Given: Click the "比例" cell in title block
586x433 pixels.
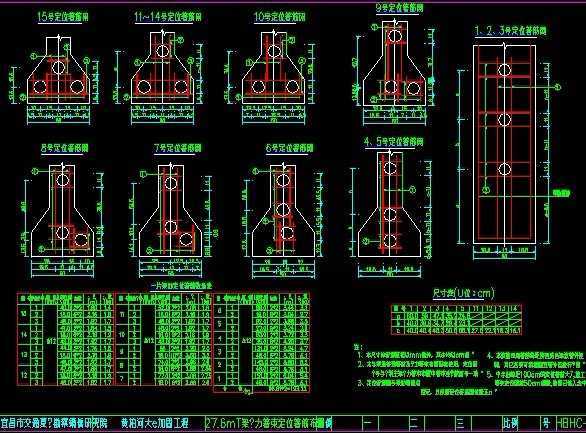Looking at the screenshot, I should tap(510, 423).
